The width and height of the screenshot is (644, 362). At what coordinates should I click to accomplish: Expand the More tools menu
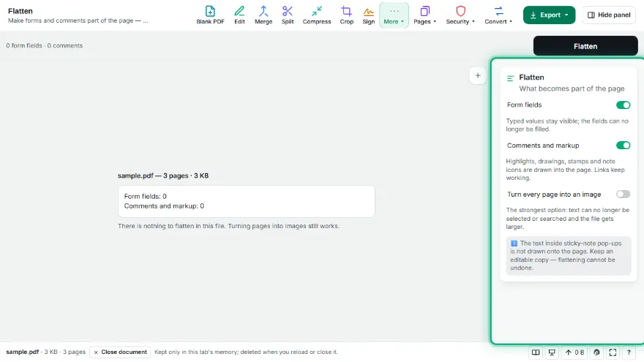coord(394,15)
